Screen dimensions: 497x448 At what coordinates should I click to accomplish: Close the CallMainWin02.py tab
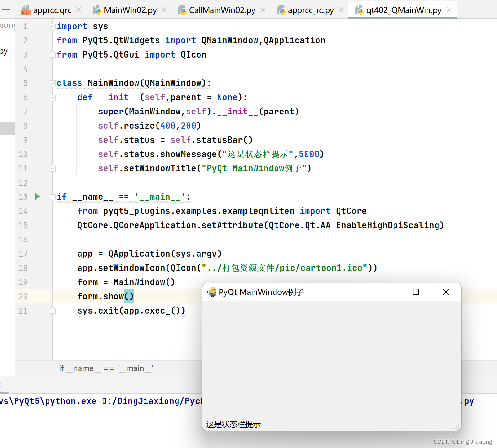[263, 10]
